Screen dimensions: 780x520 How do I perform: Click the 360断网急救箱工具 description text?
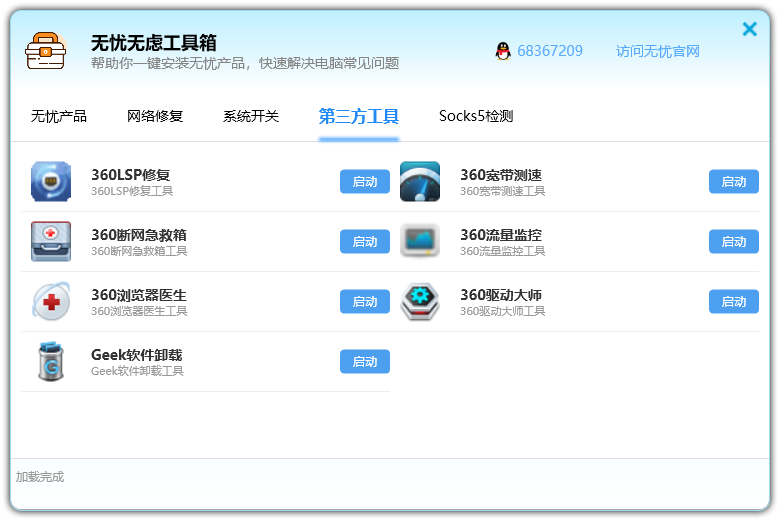pos(139,251)
